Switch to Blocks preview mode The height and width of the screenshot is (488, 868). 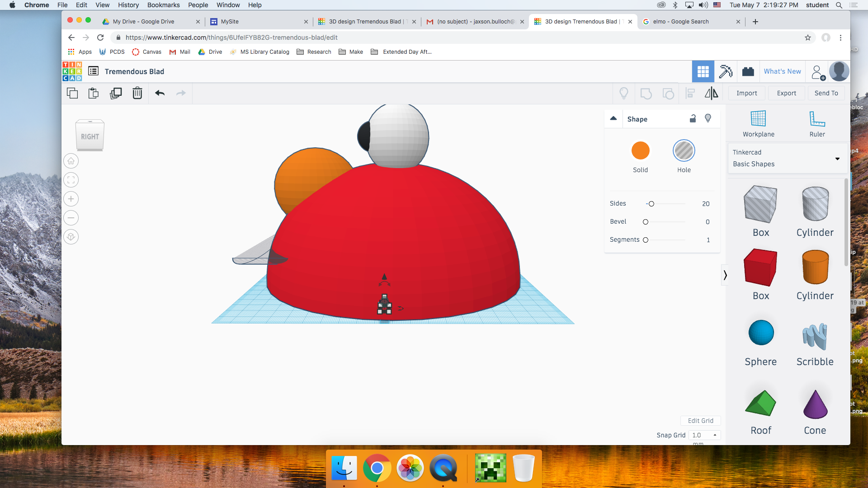tap(748, 71)
